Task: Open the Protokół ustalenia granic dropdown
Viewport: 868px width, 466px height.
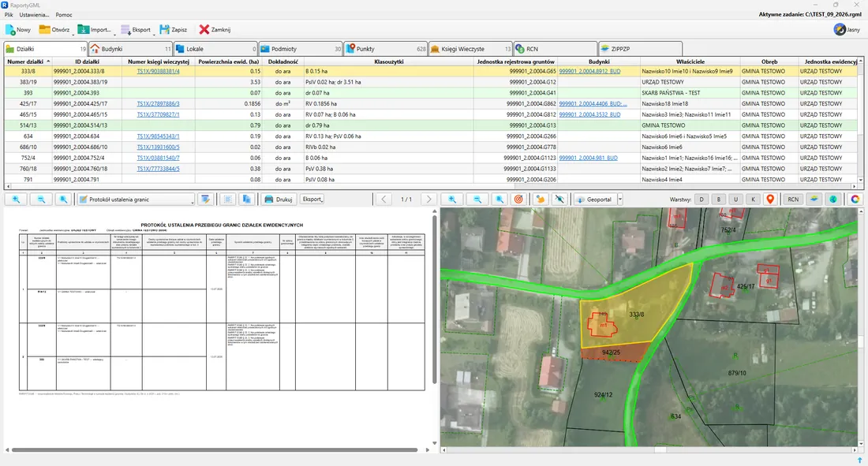Action: pos(137,199)
